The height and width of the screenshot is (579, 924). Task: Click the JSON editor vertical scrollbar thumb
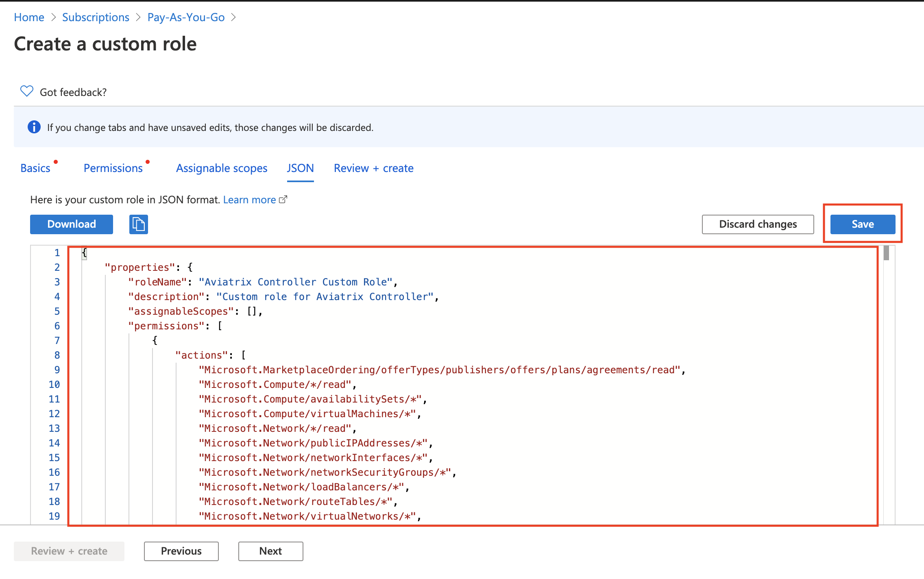click(886, 253)
